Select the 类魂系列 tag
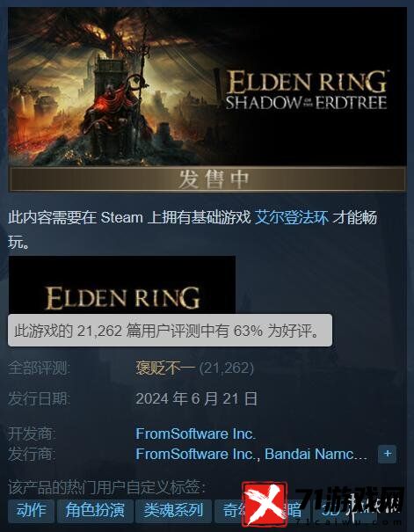This screenshot has height=532, width=414. point(174,510)
